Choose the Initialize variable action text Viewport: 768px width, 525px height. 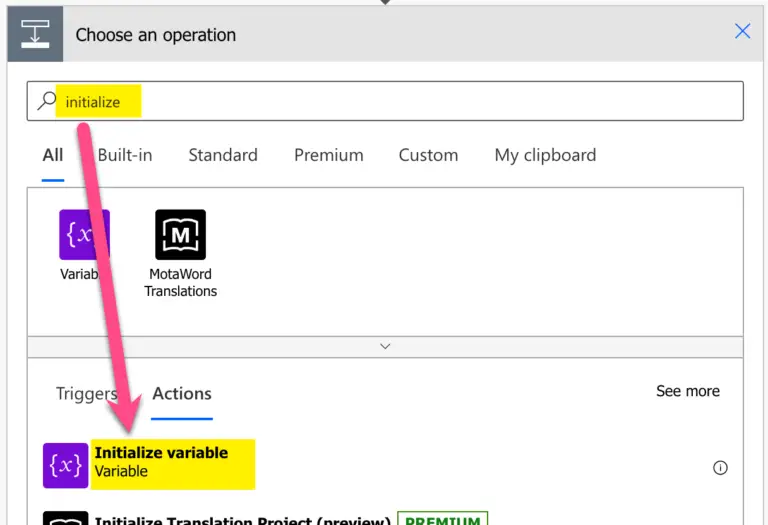(x=161, y=453)
